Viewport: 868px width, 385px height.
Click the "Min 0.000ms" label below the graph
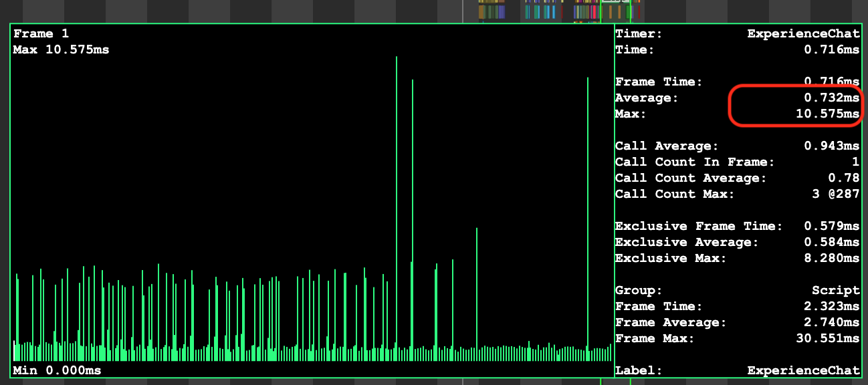tap(57, 370)
